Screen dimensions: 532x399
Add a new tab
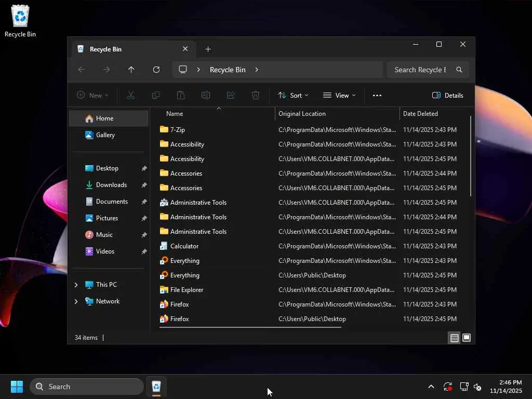click(208, 49)
